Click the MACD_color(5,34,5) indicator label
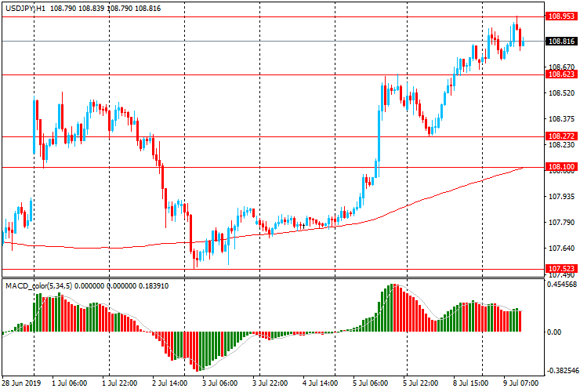This screenshot has width=580, height=392. pyautogui.click(x=39, y=285)
